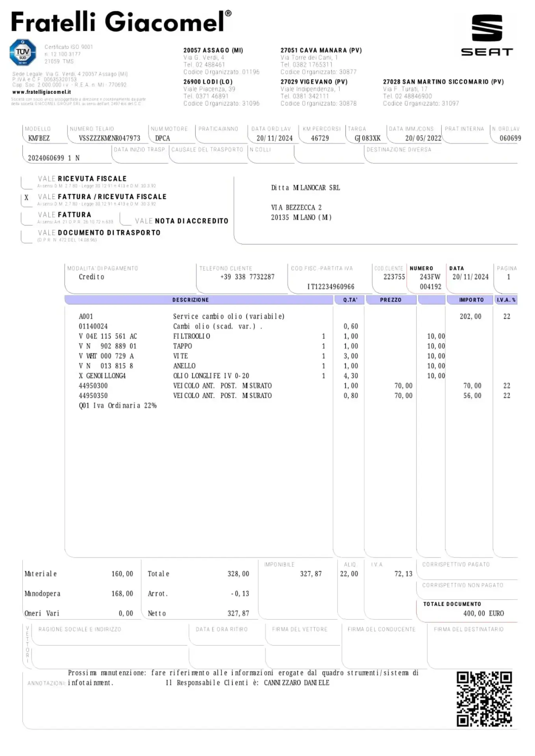The width and height of the screenshot is (535, 756).
Task: Click the SEAT logo at top right
Action: pyautogui.click(x=487, y=35)
